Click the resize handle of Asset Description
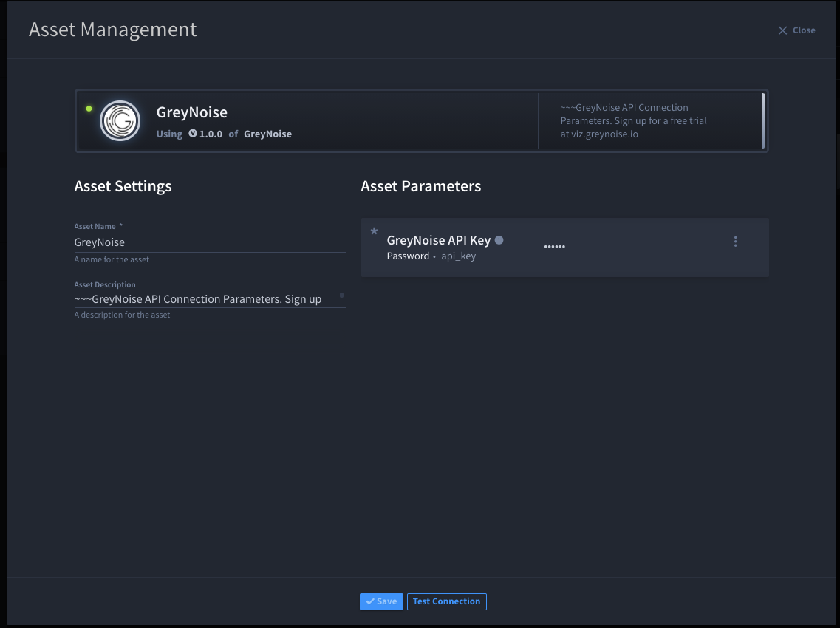This screenshot has width=840, height=628. (x=342, y=295)
